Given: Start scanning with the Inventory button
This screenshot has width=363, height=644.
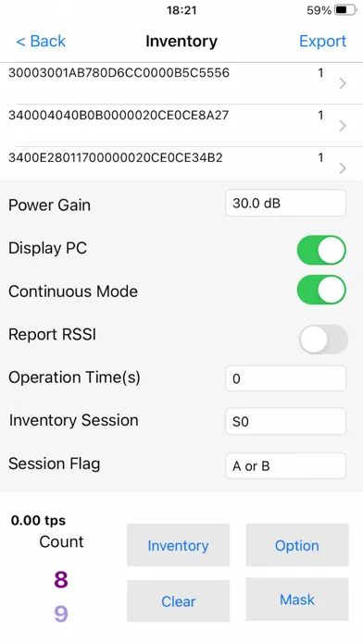Looking at the screenshot, I should coord(178,545).
